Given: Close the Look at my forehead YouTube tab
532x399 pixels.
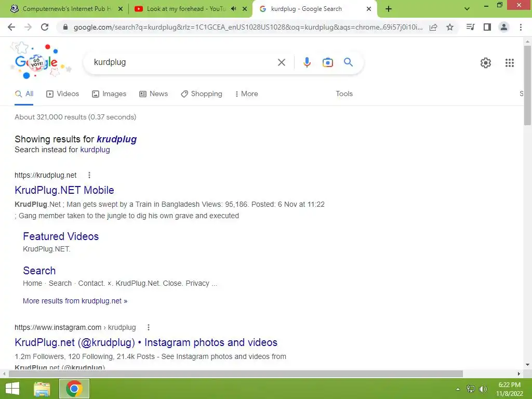Looking at the screenshot, I should [x=245, y=9].
